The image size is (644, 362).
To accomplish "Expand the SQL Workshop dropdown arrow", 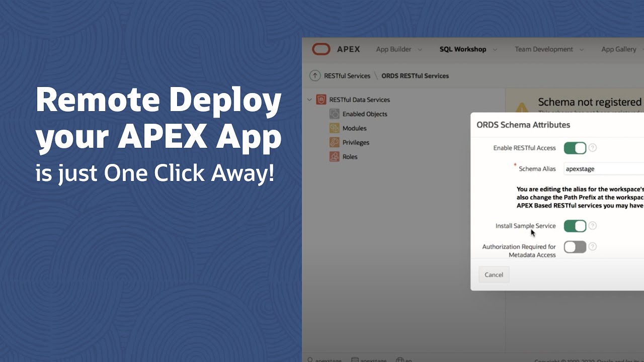I will click(495, 49).
